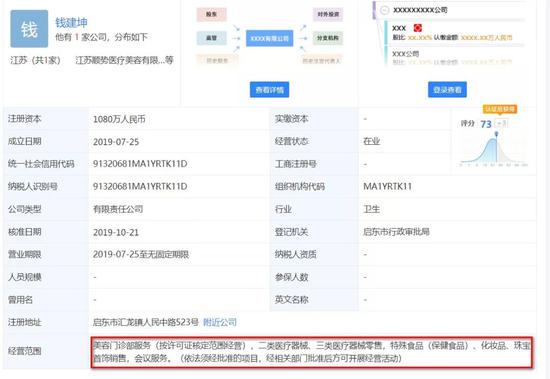Click the 江苏（共1家） province entry
The image size is (550, 379).
(35, 60)
